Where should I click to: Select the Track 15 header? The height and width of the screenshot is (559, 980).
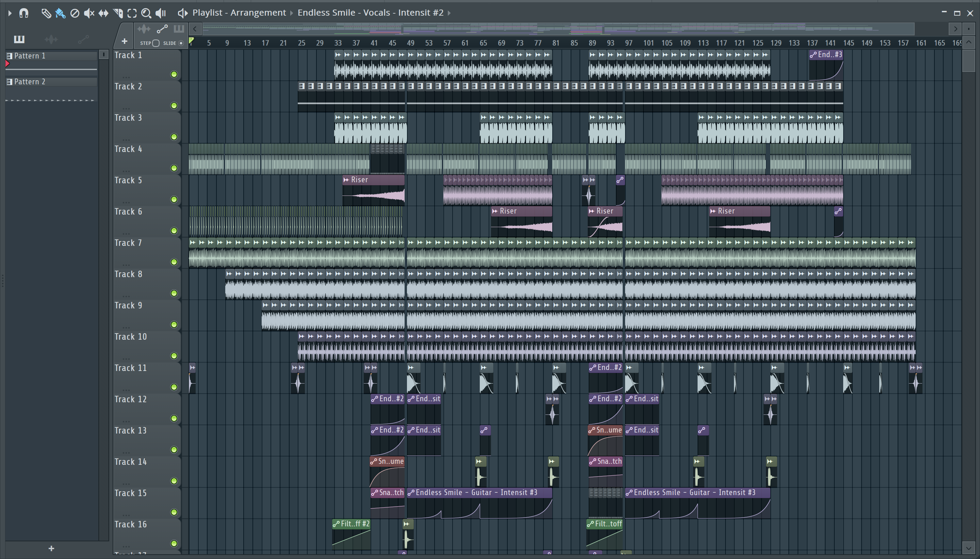[147, 503]
